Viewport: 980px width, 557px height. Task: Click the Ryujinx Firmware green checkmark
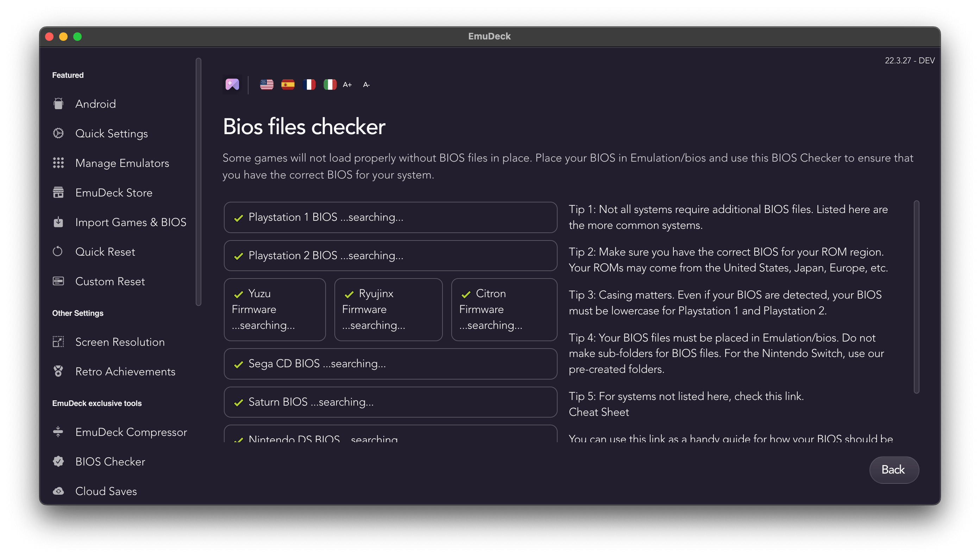(349, 294)
